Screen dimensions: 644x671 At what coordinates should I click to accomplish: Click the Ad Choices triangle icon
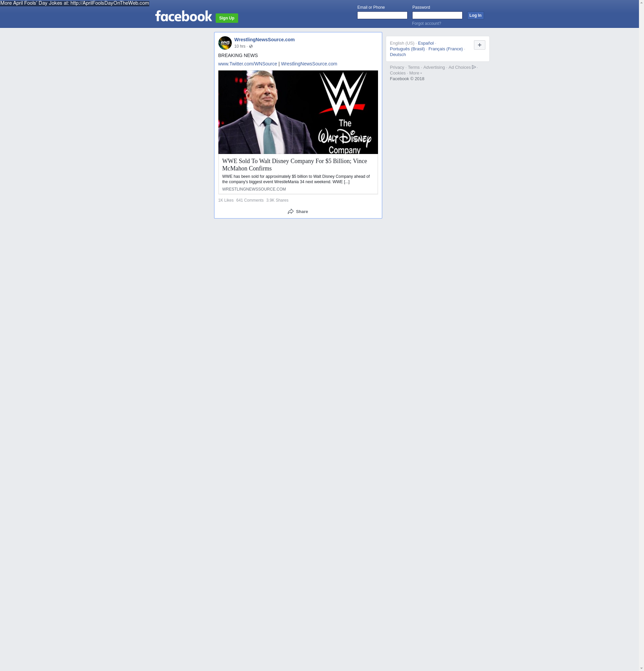[474, 67]
